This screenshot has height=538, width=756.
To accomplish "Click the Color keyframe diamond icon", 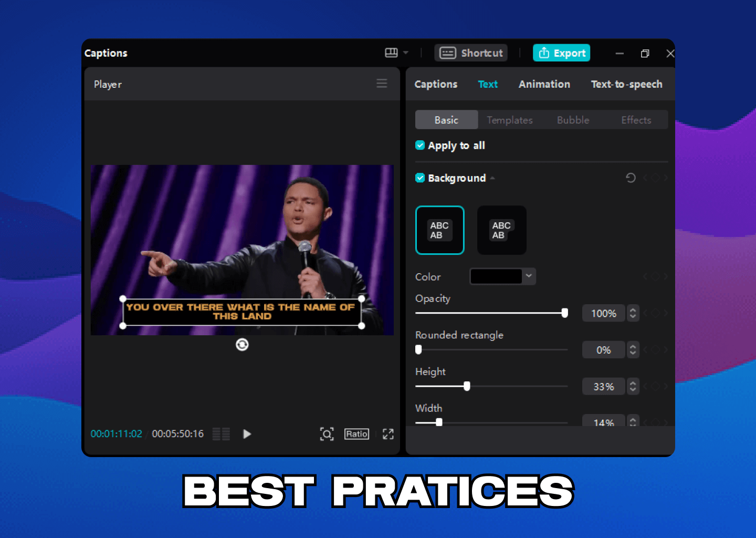I will [x=655, y=276].
